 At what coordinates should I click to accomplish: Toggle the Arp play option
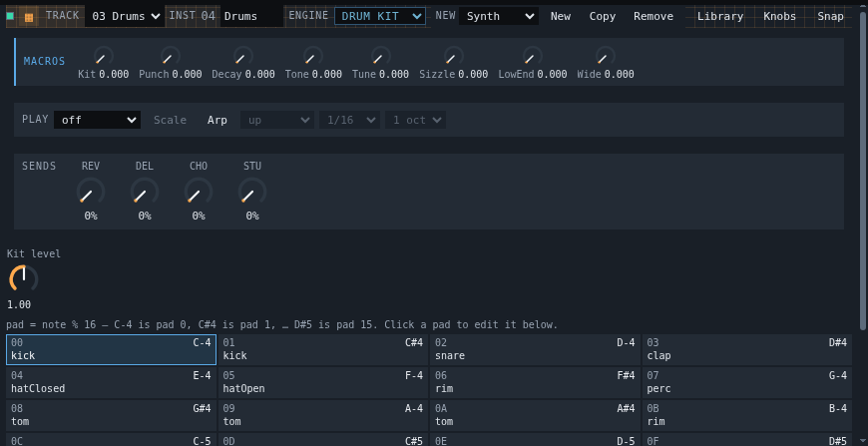click(217, 120)
